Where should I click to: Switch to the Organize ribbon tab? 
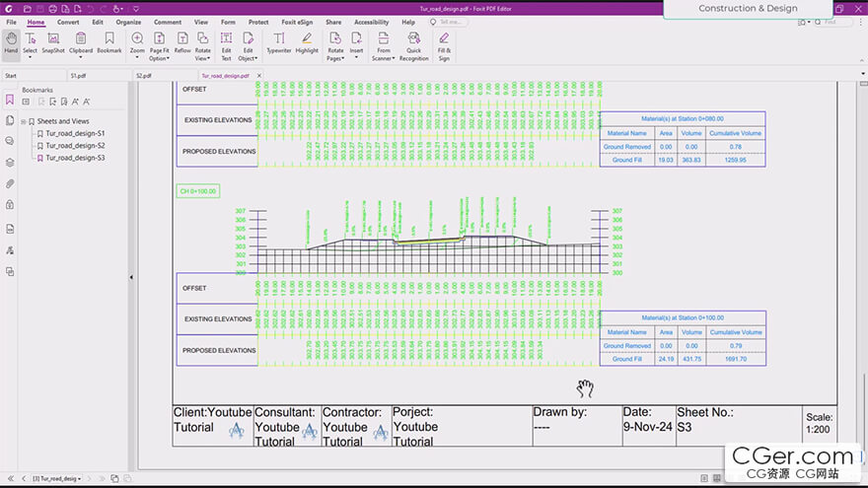click(128, 22)
